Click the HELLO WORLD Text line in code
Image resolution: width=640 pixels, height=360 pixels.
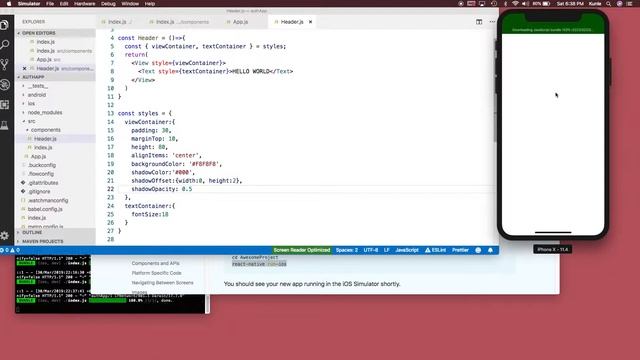click(216, 71)
